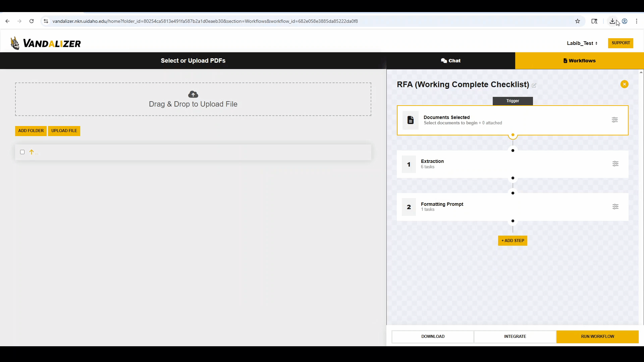This screenshot has width=644, height=362.
Task: Switch to the Chat tab
Action: (x=450, y=61)
